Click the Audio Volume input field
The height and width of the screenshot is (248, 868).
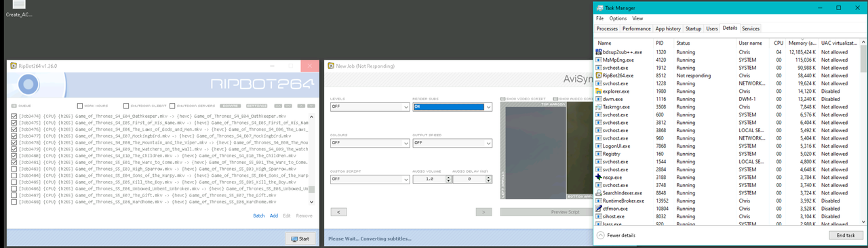(x=429, y=180)
